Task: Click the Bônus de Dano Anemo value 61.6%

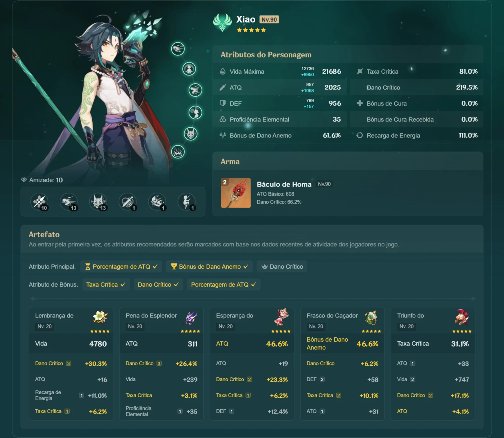Action: 332,135
